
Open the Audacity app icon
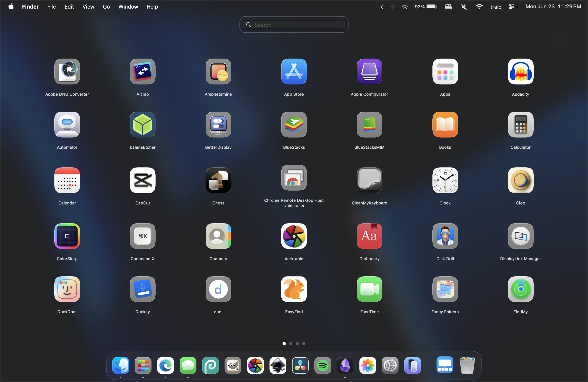(x=520, y=72)
